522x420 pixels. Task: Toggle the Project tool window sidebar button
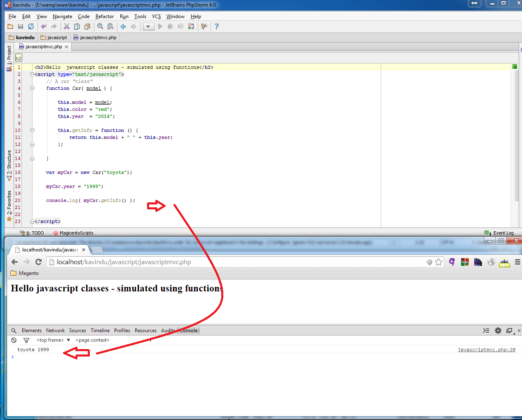[9, 58]
